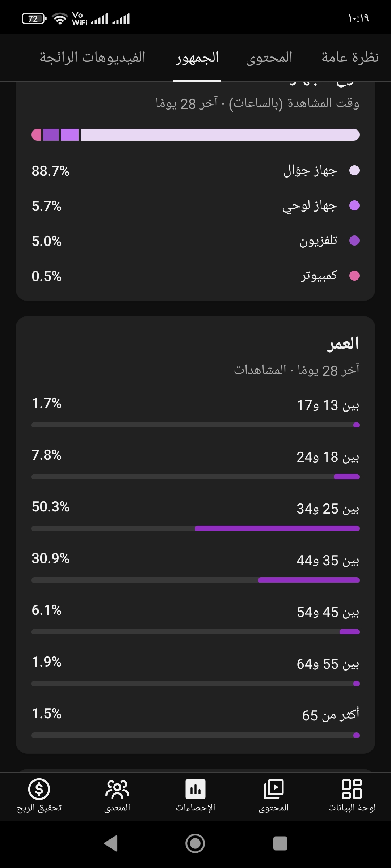Tap the tablet (جهاز لوحي) legend dot

pos(354,205)
